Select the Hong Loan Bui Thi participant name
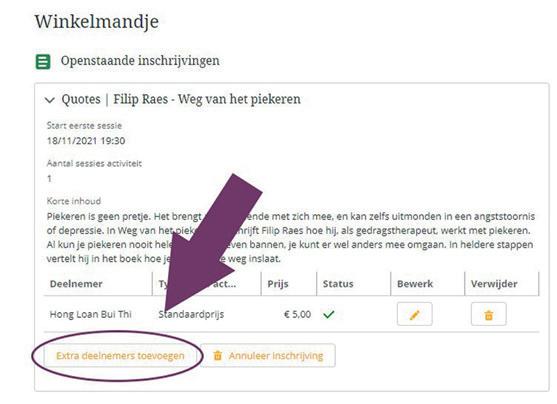 (90, 314)
